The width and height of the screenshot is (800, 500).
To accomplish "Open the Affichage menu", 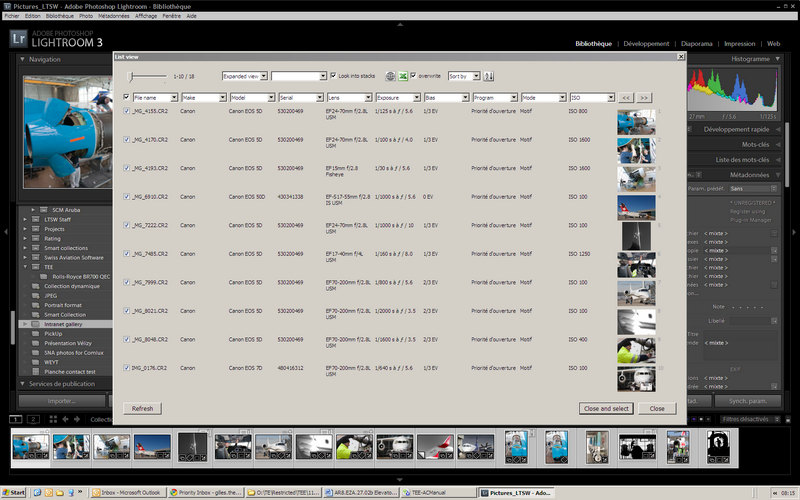I will point(146,16).
